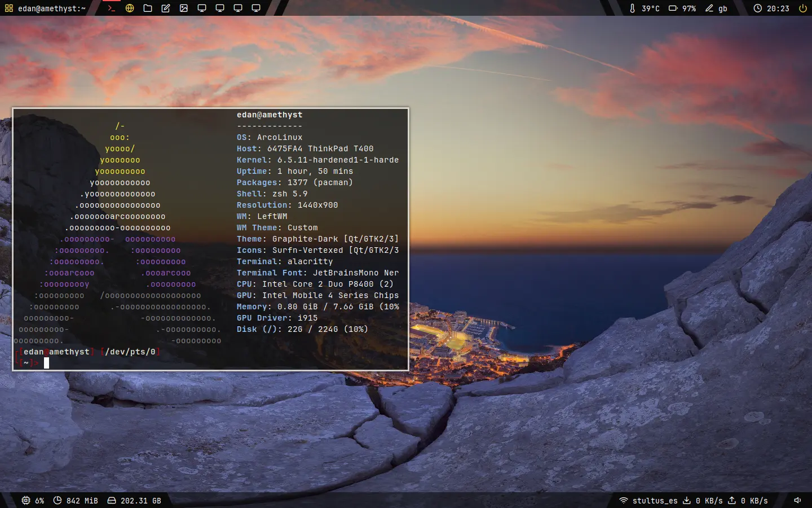812x508 pixels.
Task: Click the 'GPU: Intel Mobile 4 Series' line
Action: [x=318, y=295]
